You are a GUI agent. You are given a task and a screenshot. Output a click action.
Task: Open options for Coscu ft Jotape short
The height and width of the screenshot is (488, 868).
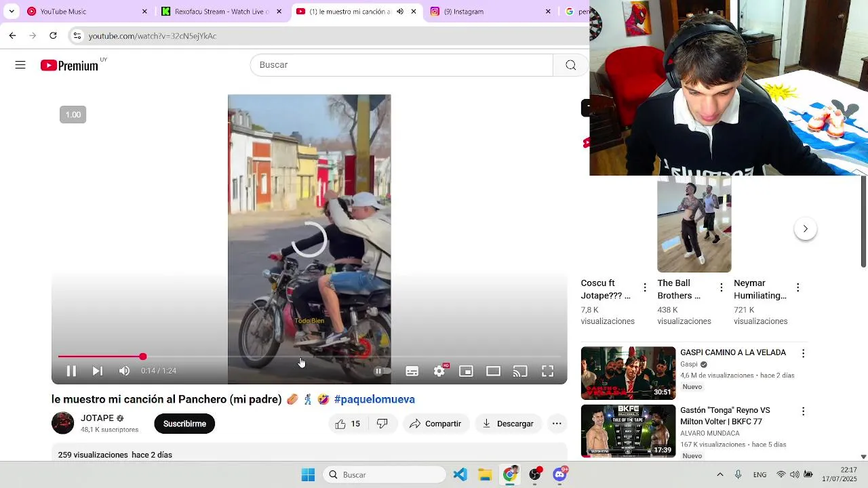coord(645,287)
